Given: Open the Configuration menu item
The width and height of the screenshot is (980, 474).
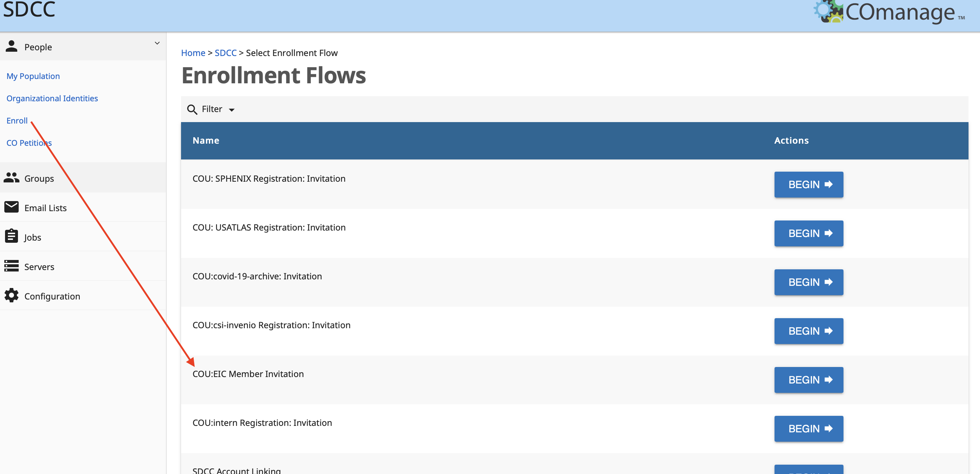Looking at the screenshot, I should coord(52,296).
